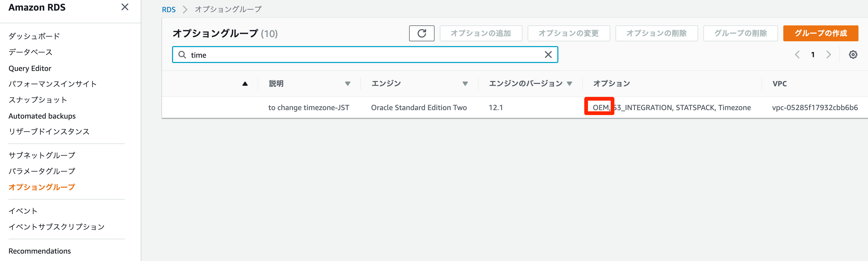Click the search magnifier icon
Viewport: 868px width, 261px height.
182,55
